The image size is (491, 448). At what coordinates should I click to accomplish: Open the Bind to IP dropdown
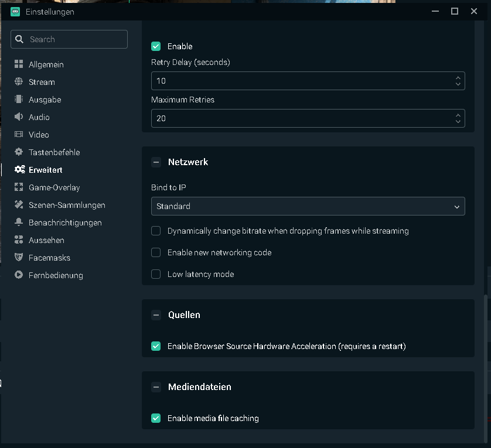(308, 206)
